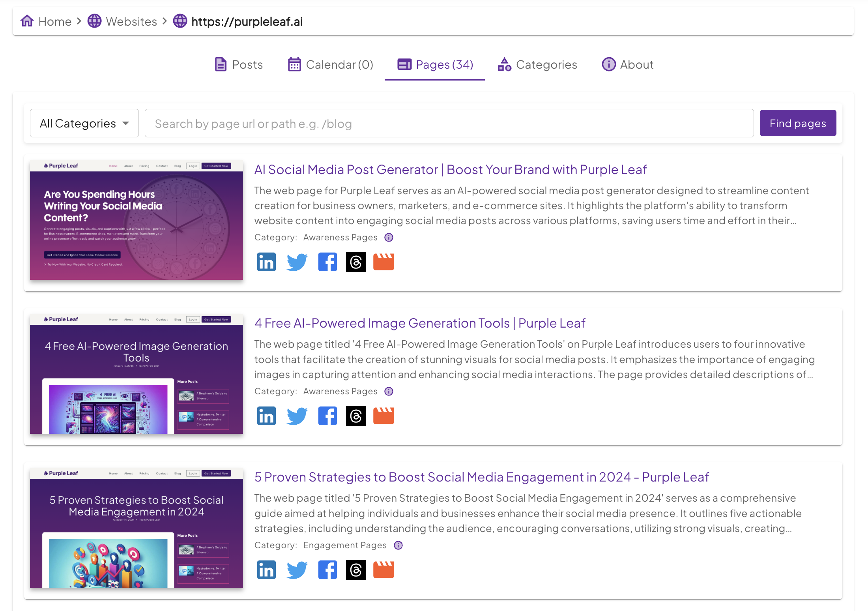The image size is (868, 611).
Task: Open the 4 Free AI-Powered Image Generation Tools title link
Action: pos(420,323)
